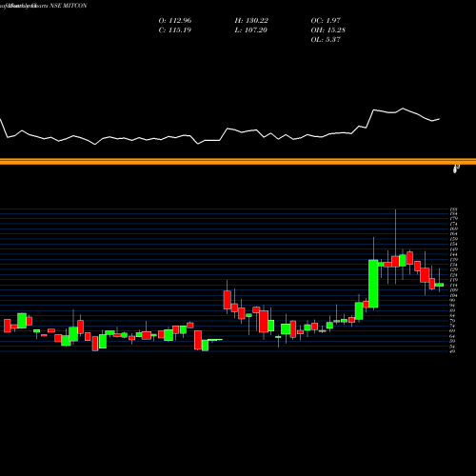
Task: Select the open value O: 112.96
Action: [x=175, y=21]
